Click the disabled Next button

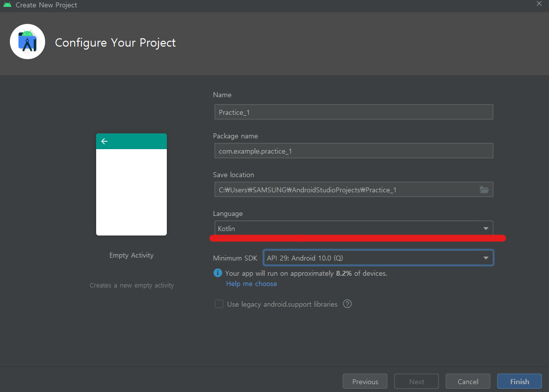coord(417,382)
